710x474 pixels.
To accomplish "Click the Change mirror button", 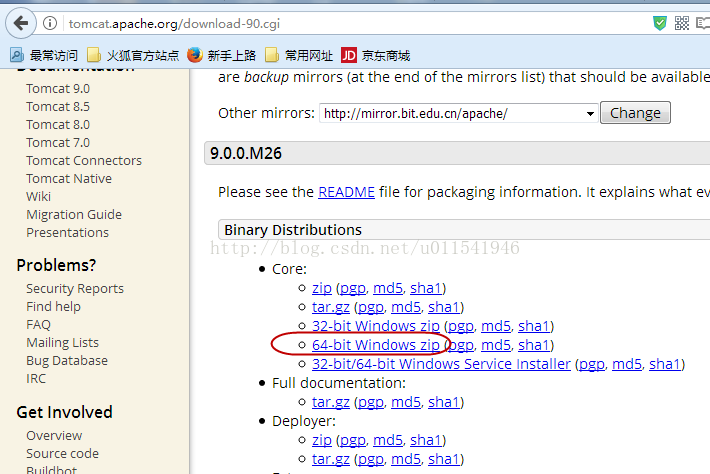I will (635, 113).
